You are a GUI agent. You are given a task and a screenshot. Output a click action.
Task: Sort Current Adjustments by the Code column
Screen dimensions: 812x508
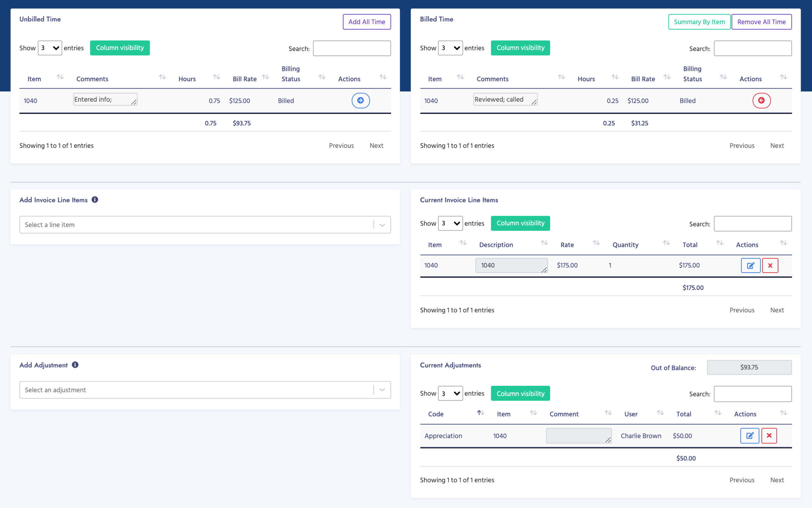coord(480,412)
